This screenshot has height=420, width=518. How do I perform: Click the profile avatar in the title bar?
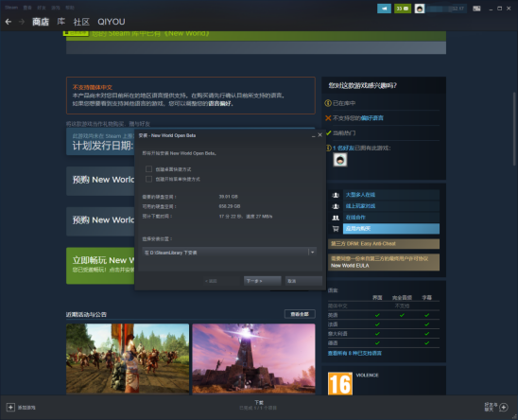(420, 9)
